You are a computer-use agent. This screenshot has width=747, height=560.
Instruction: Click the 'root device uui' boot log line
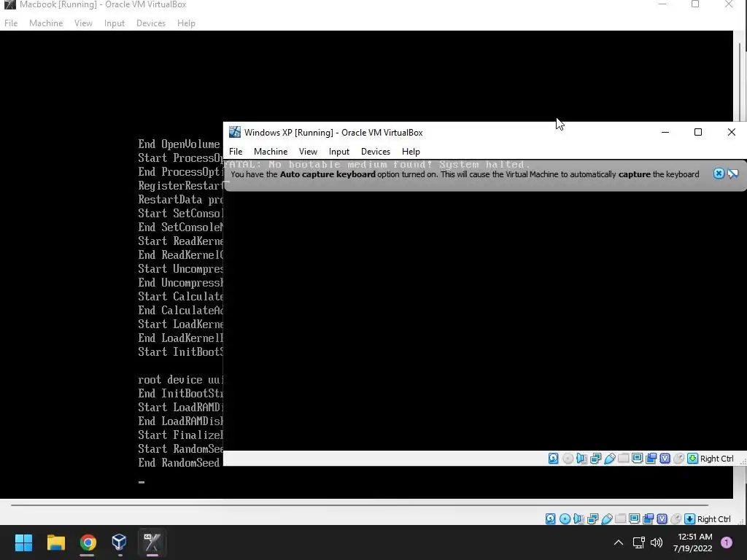(181, 379)
